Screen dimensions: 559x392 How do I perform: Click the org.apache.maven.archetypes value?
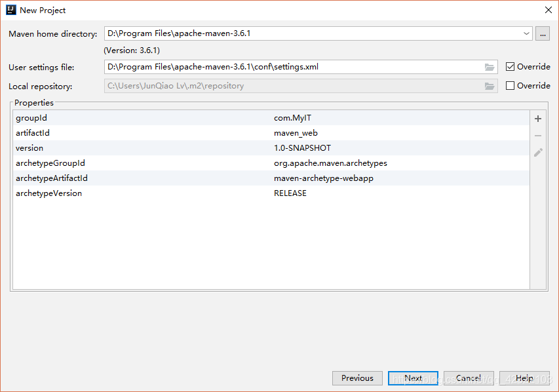tap(330, 163)
